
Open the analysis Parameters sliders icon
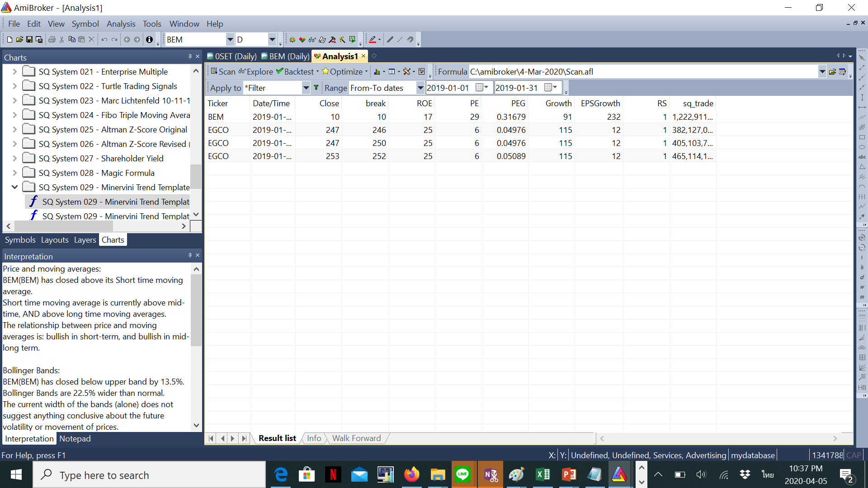421,72
